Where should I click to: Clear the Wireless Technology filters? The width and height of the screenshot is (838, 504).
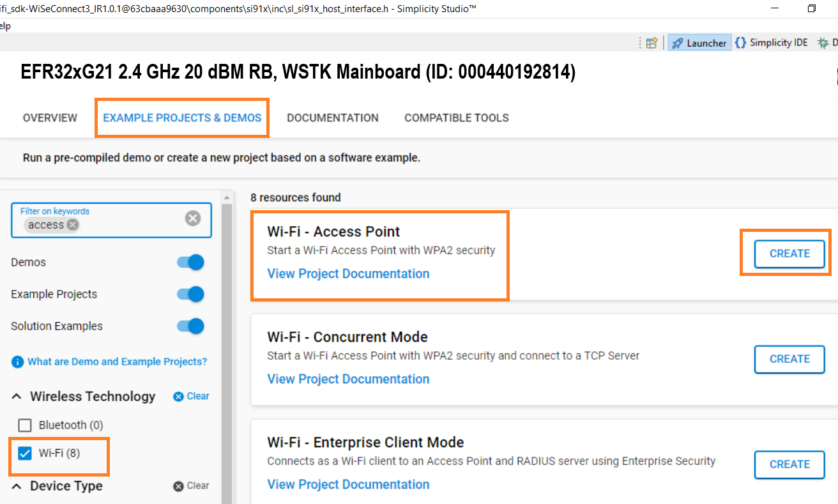tap(191, 396)
